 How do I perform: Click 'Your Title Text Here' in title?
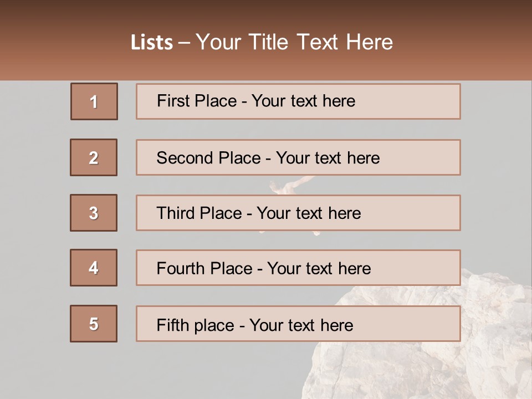coord(294,43)
